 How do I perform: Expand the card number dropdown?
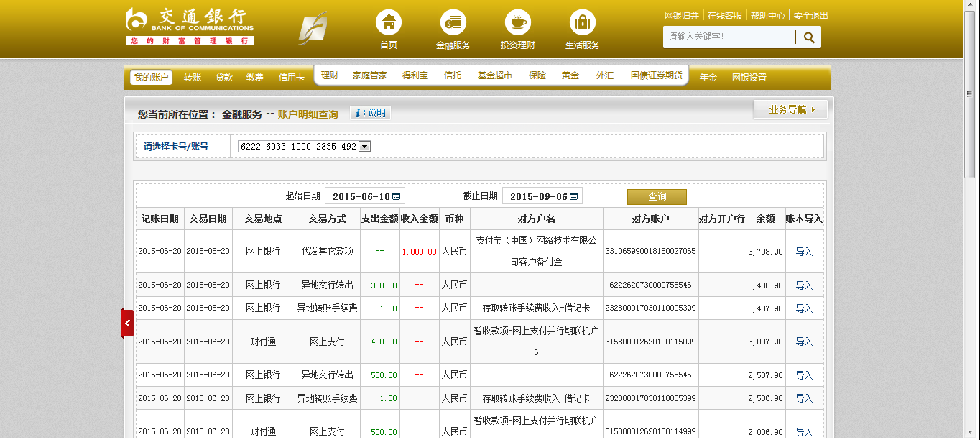tap(364, 147)
